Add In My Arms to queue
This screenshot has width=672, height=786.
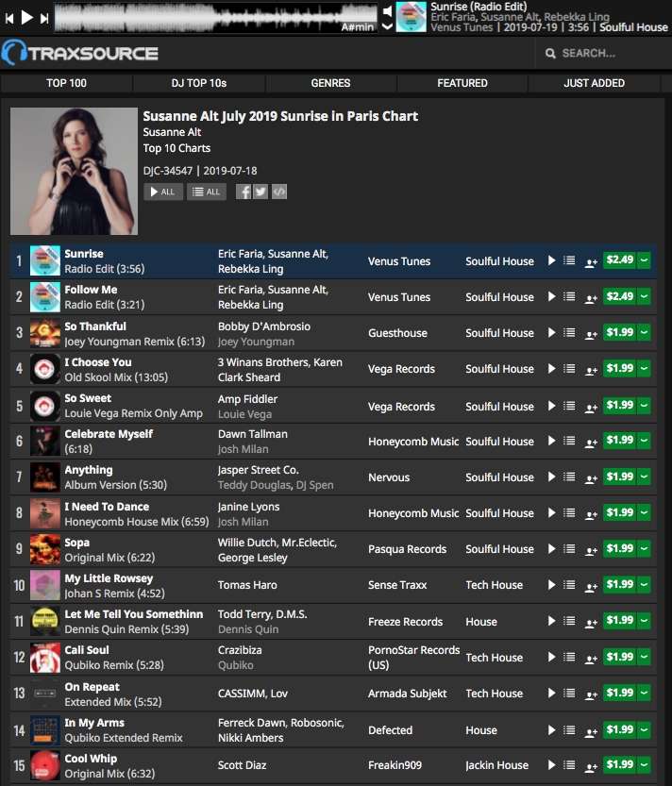(569, 730)
